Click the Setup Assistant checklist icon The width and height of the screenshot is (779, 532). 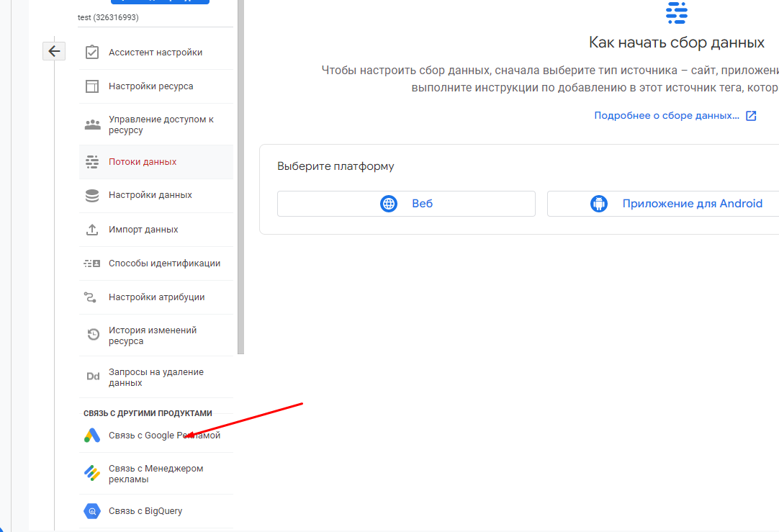[92, 53]
